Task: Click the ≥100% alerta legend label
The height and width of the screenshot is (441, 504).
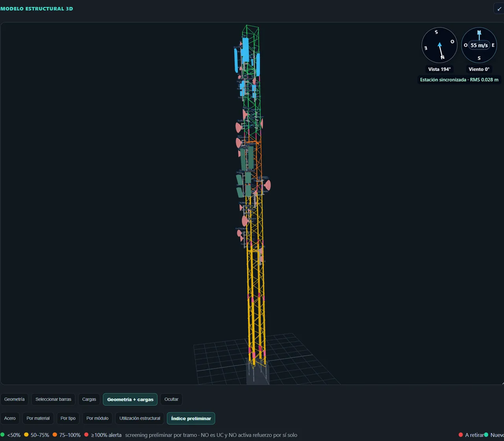Action: (106, 435)
